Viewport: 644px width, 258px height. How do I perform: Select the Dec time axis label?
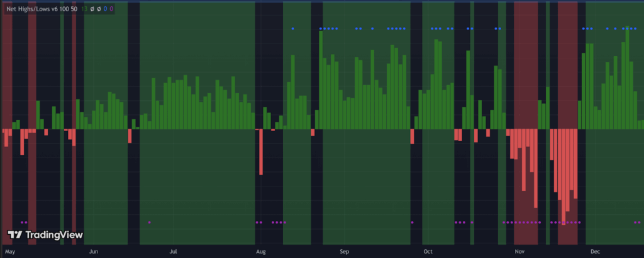[594, 252]
